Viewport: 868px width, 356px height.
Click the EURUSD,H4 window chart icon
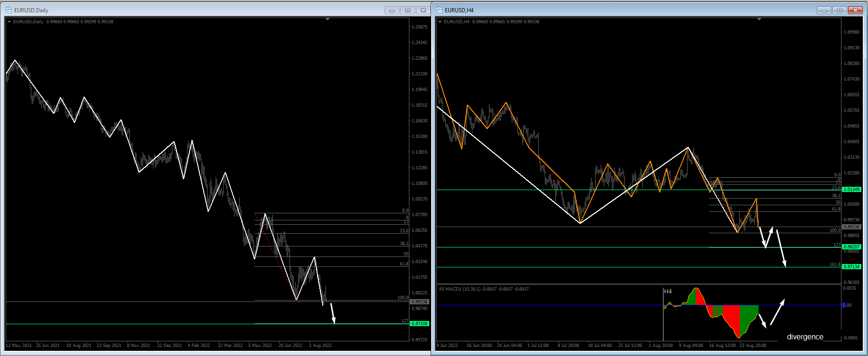tap(439, 10)
